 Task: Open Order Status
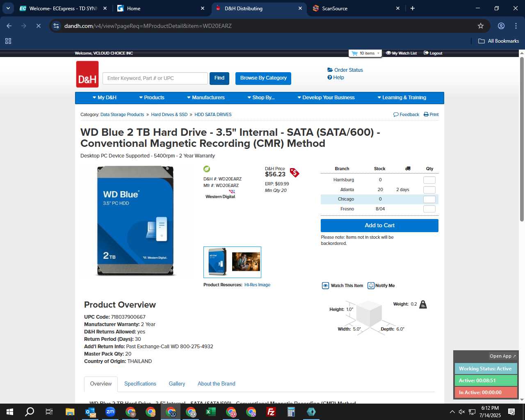click(x=345, y=70)
